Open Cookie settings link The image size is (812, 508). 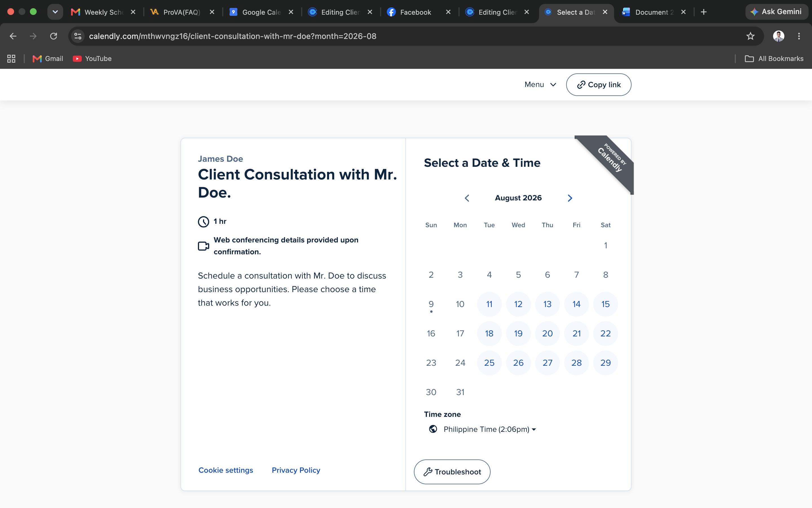click(226, 470)
